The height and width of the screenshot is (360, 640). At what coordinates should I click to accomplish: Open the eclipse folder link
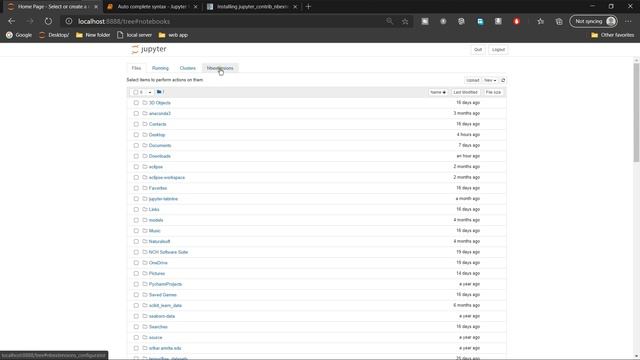(x=156, y=167)
